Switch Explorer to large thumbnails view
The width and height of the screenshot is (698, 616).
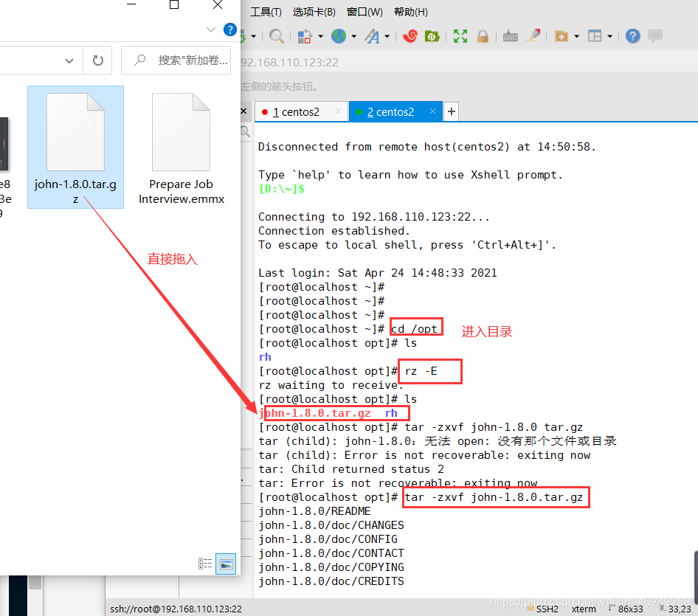point(226,564)
